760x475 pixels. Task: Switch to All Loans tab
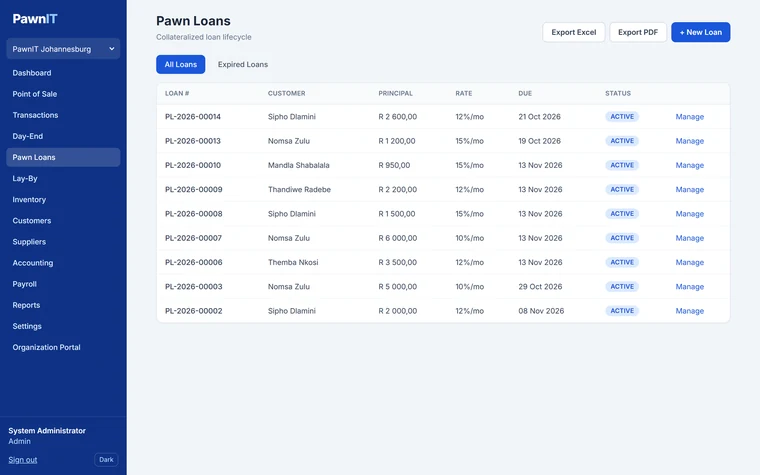coord(181,64)
